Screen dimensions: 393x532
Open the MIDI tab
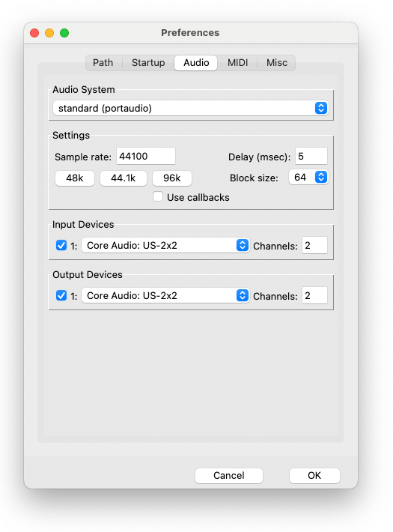(x=238, y=63)
